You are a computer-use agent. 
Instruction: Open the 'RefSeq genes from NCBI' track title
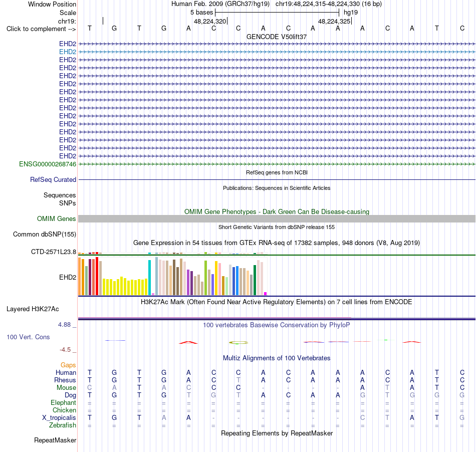277,172
